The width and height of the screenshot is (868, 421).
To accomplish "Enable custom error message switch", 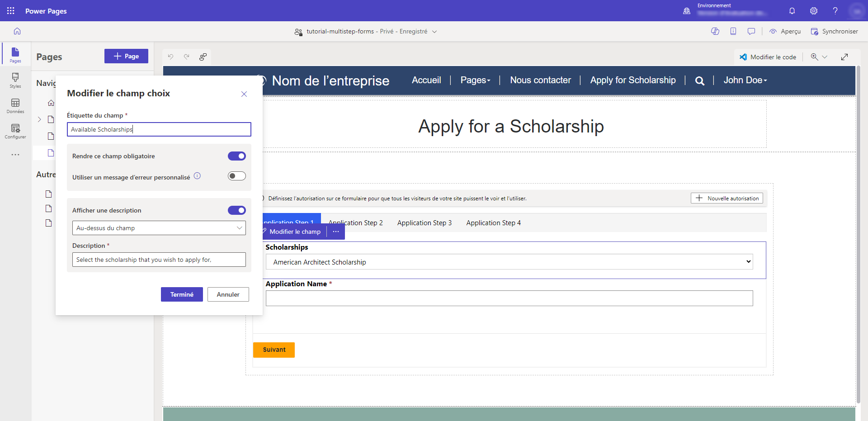I will click(237, 176).
